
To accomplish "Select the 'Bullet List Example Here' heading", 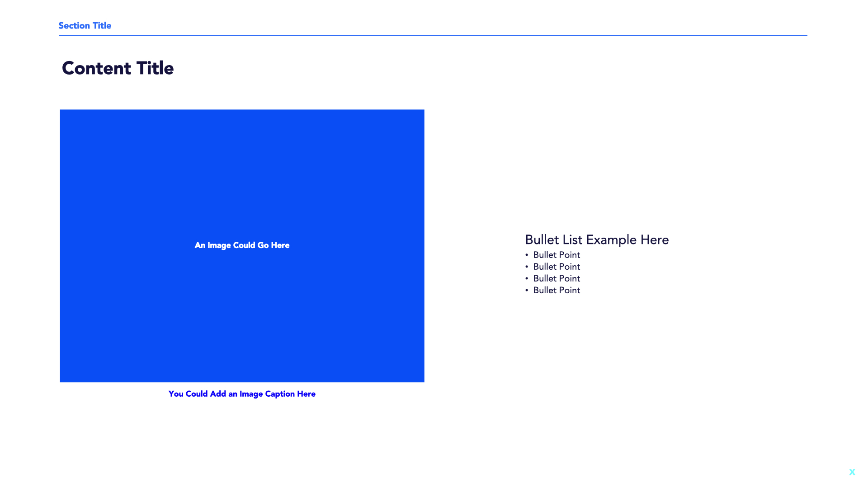I will coord(597,240).
